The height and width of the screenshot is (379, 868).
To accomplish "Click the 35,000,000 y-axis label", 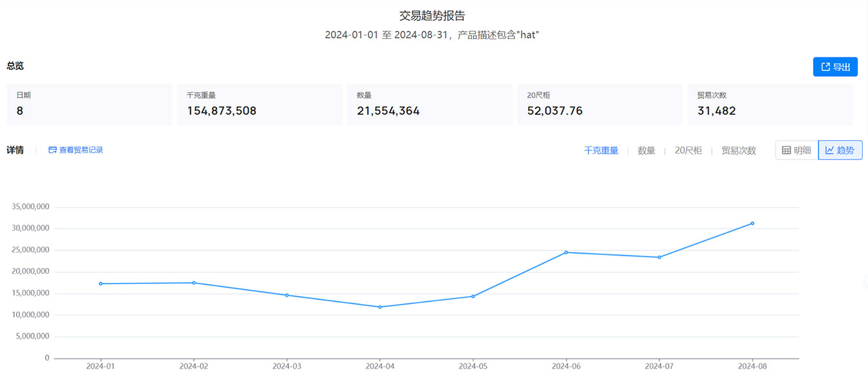I will click(x=31, y=207).
